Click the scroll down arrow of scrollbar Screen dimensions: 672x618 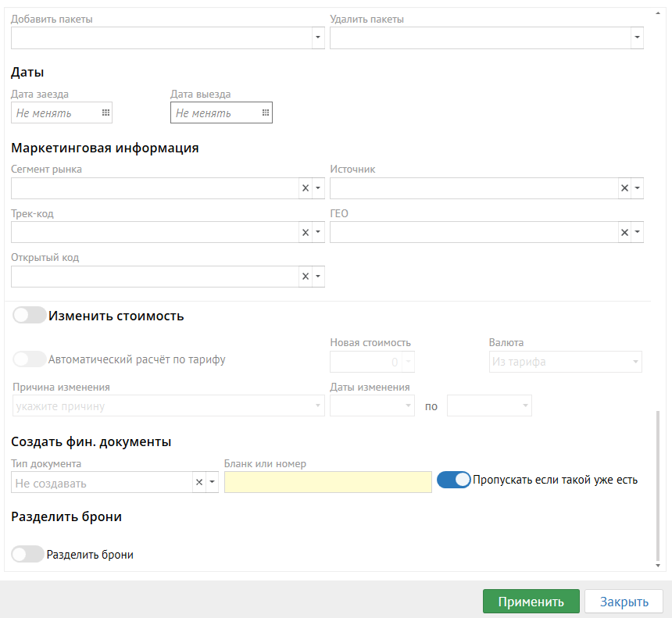660,565
